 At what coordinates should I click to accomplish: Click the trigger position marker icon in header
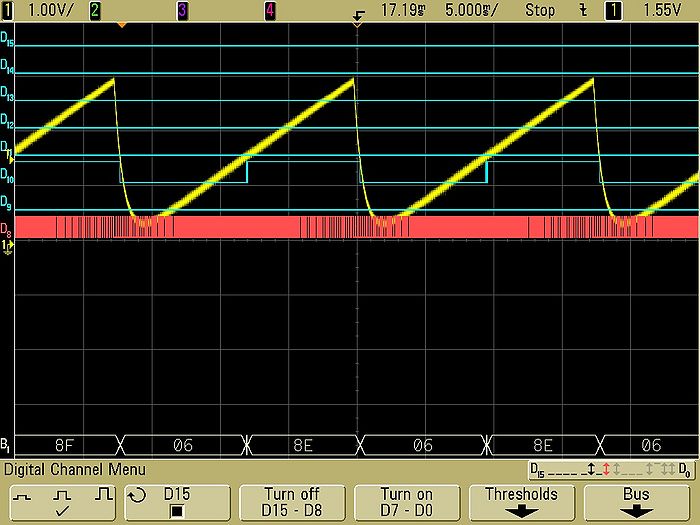pos(359,10)
